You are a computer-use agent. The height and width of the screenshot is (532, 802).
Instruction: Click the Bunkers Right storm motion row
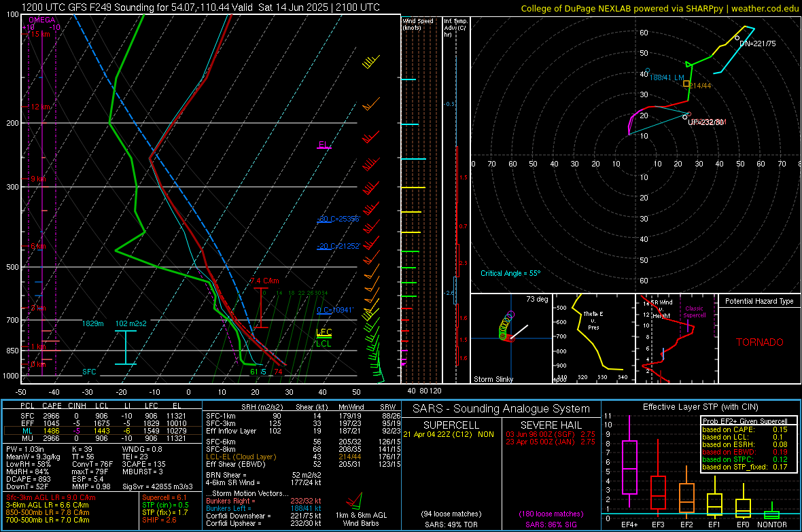click(x=264, y=501)
